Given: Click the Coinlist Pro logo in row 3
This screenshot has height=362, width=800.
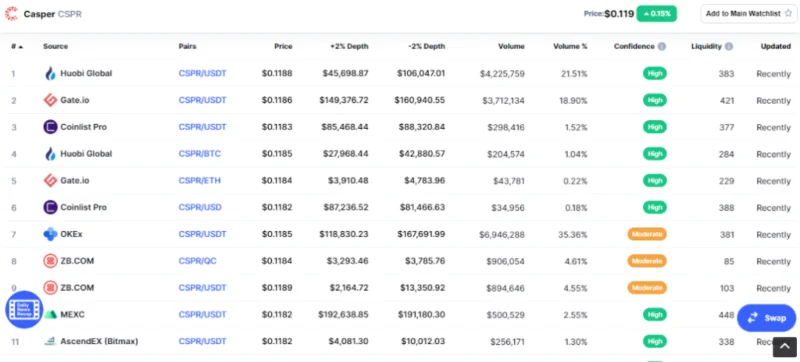Looking at the screenshot, I should pos(50,127).
